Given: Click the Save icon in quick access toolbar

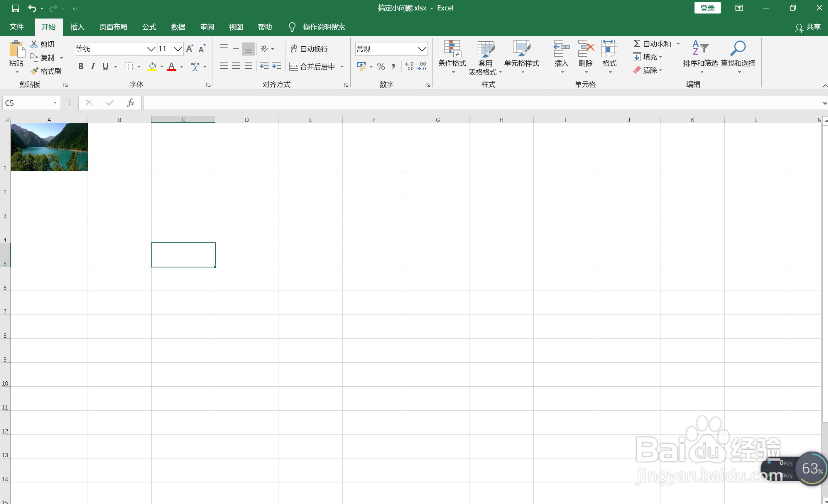Looking at the screenshot, I should tap(15, 8).
